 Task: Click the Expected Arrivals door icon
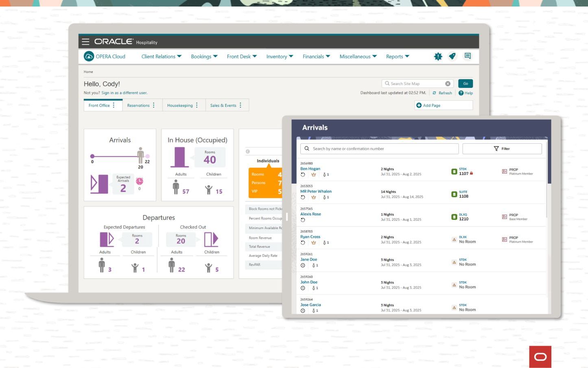[99, 184]
